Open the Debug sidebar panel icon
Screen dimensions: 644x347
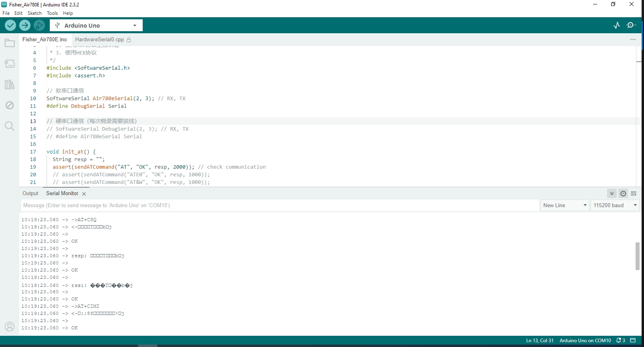(10, 105)
